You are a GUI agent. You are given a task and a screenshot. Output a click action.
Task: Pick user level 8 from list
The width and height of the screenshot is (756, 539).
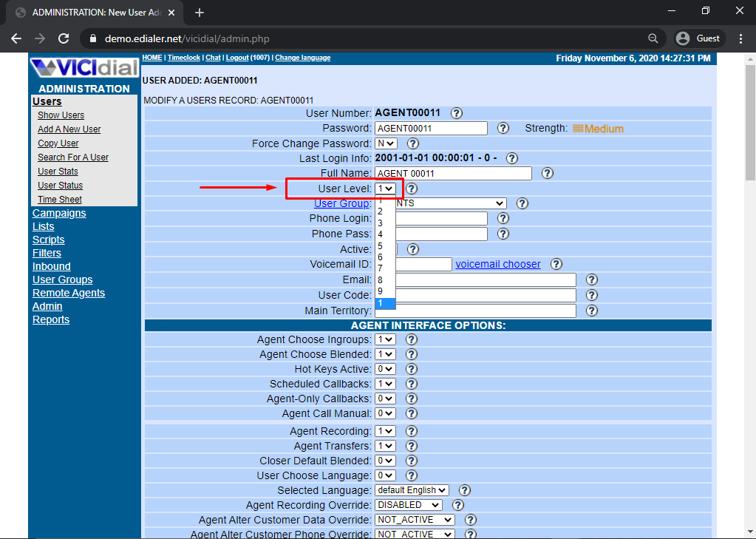point(385,280)
